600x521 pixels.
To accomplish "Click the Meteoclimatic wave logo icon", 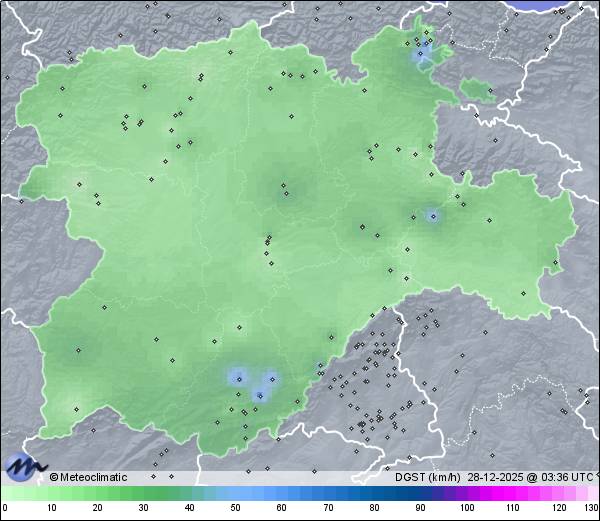I will point(25,466).
